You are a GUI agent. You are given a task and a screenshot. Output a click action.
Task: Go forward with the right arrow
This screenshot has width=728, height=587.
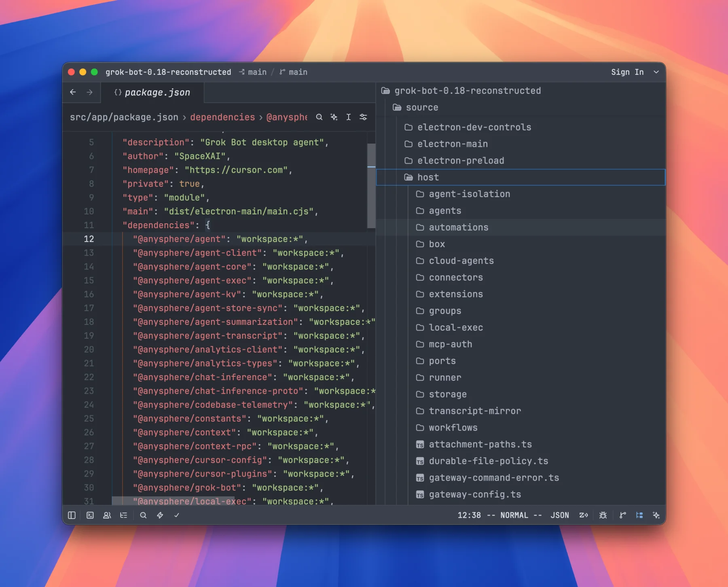pyautogui.click(x=89, y=92)
